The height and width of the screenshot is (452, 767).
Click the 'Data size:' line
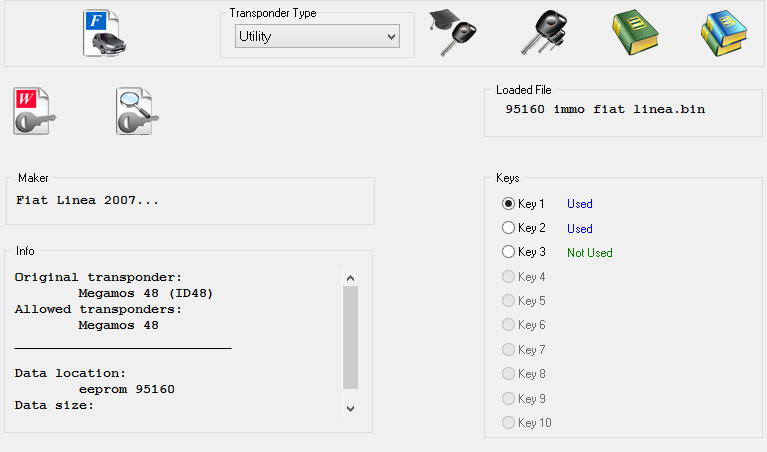(x=54, y=405)
